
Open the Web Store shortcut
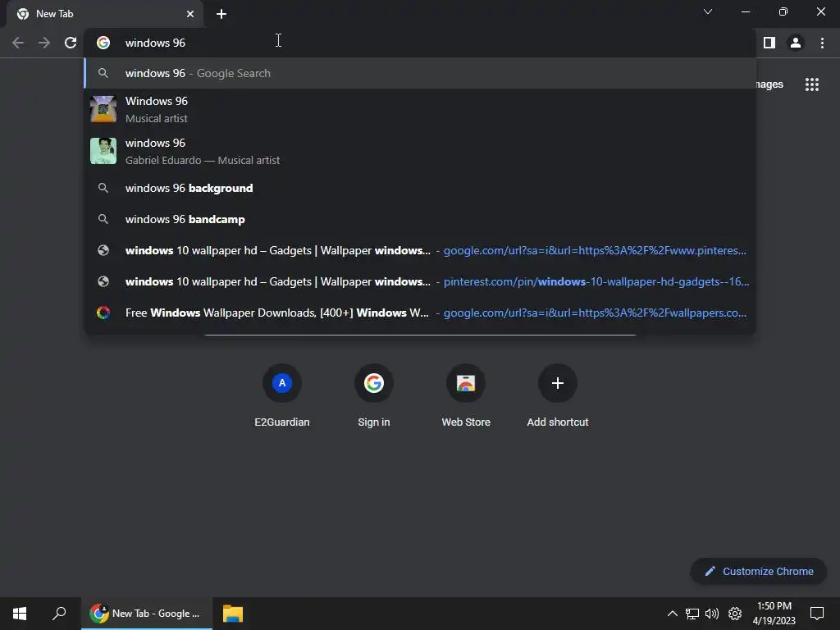point(466,396)
